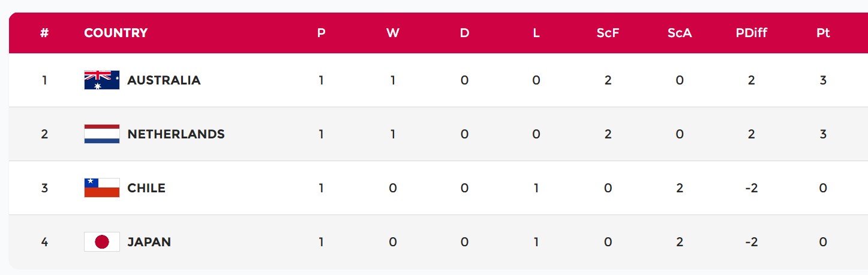The height and width of the screenshot is (275, 868).
Task: Select Australia's points value of 3
Action: pyautogui.click(x=823, y=80)
